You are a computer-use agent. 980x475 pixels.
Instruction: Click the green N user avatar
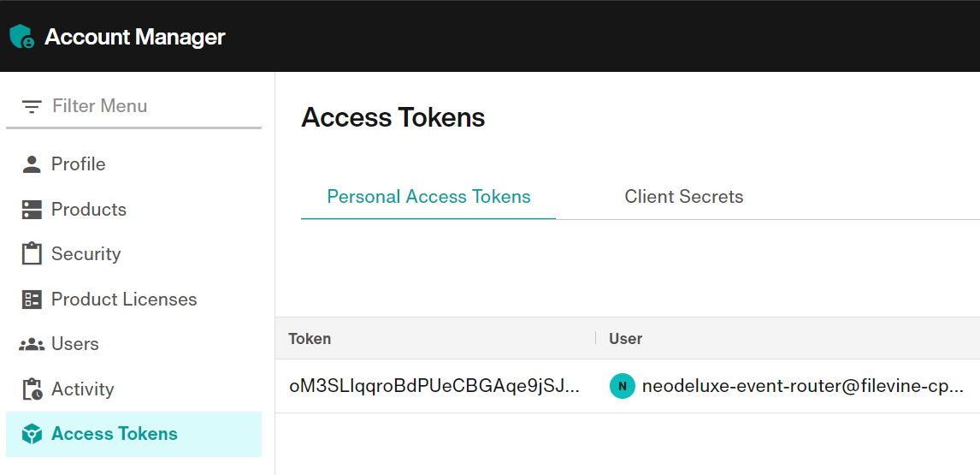(x=622, y=386)
